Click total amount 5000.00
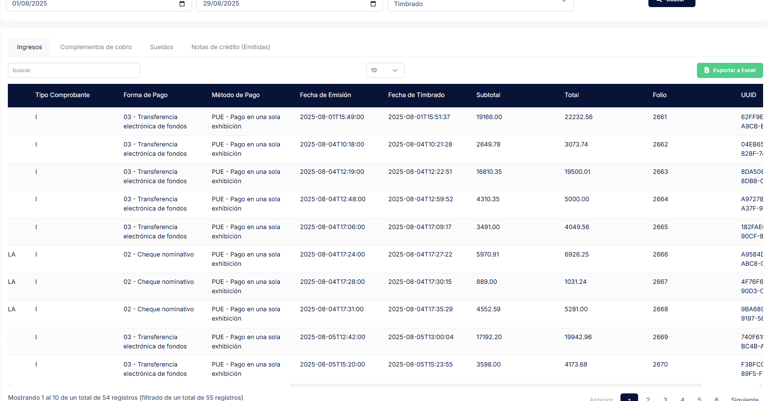Image resolution: width=768 pixels, height=401 pixels. (x=577, y=199)
